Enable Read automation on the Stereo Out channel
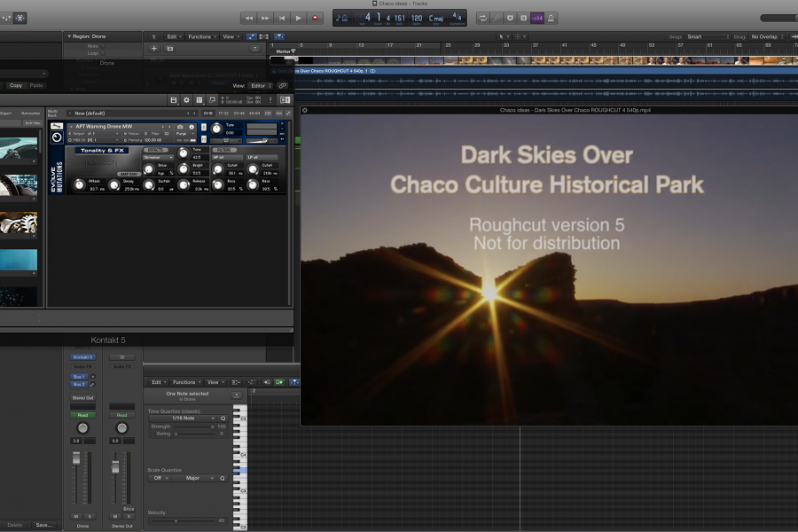798x532 pixels. point(122,415)
